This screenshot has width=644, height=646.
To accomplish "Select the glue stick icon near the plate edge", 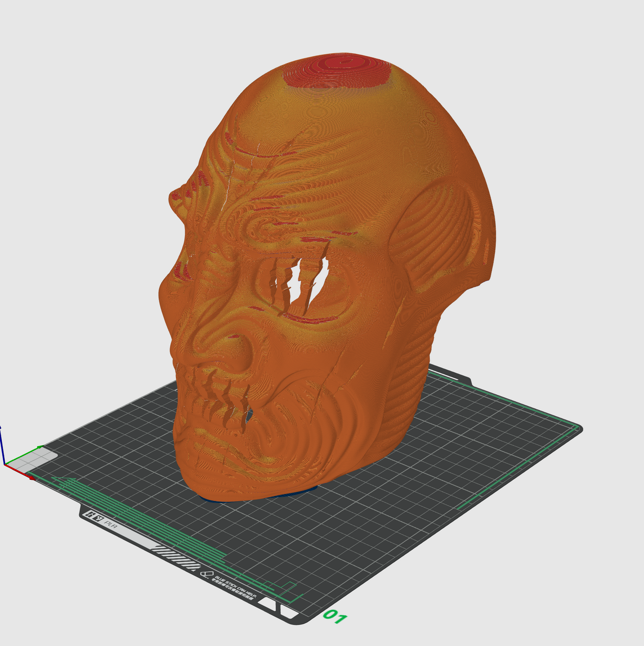I will tap(206, 574).
